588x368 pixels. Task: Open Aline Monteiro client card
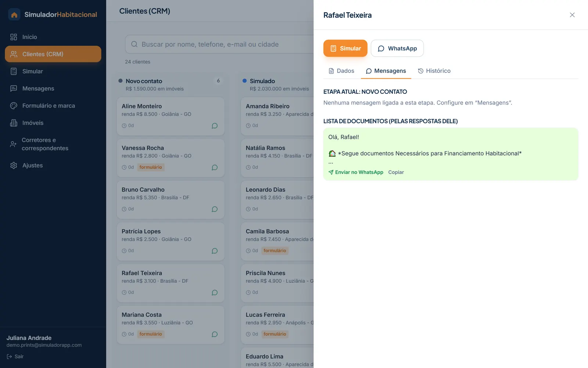171,116
